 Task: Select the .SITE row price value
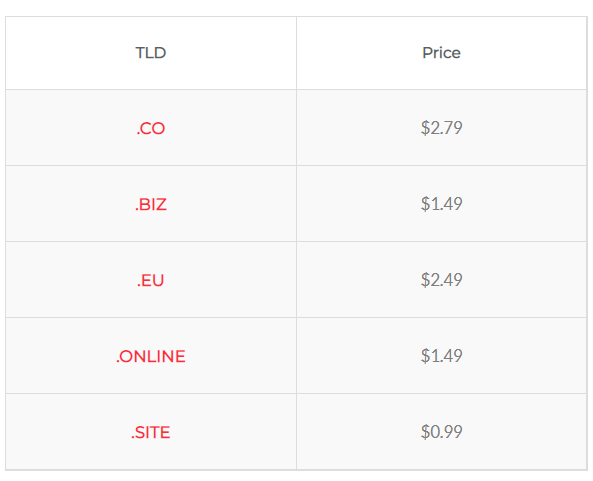[x=441, y=432]
